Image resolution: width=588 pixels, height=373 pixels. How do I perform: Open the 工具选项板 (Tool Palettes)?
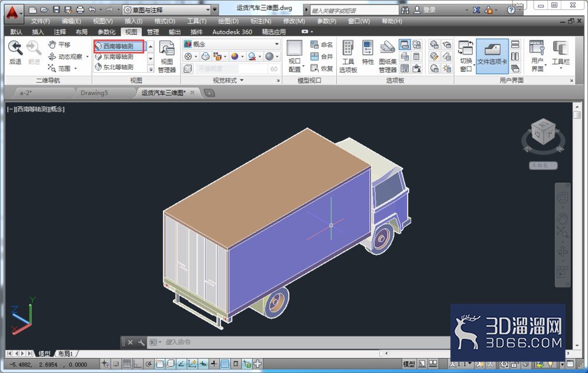tap(348, 56)
